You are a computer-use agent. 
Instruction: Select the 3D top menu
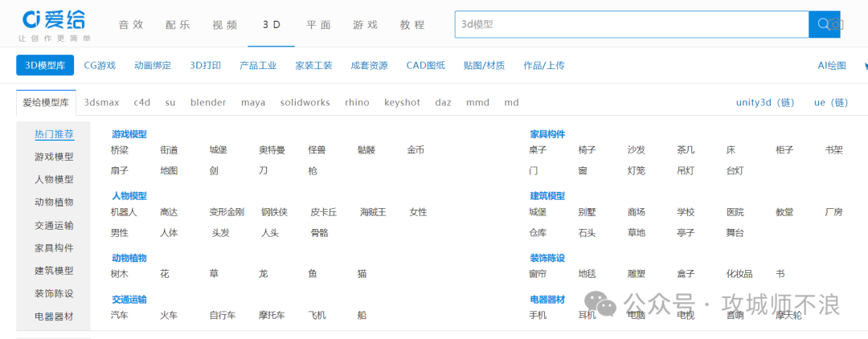pyautogui.click(x=272, y=24)
